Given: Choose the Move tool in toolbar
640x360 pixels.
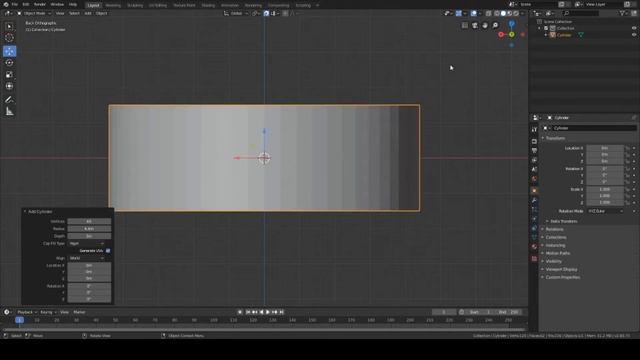Looking at the screenshot, I should click(9, 51).
